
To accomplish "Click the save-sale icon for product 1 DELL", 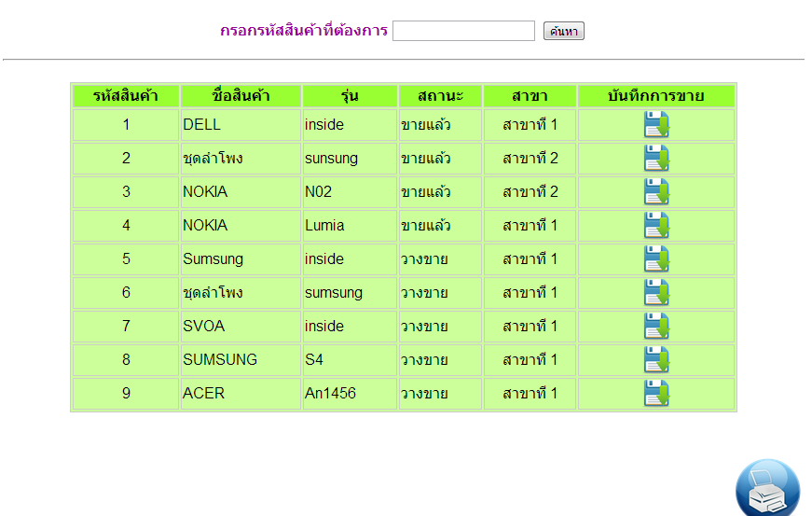I will (x=656, y=124).
